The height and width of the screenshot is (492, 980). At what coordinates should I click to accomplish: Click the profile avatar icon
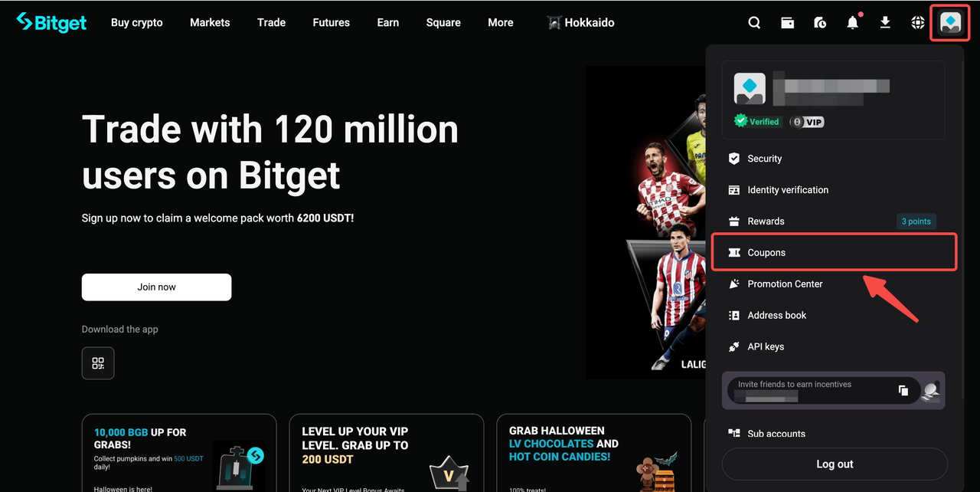(951, 23)
